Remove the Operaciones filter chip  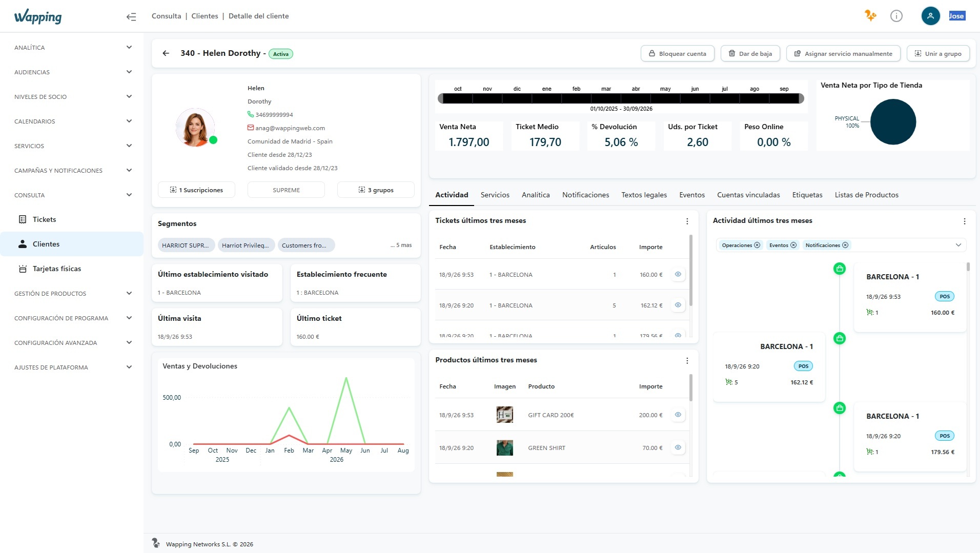tap(757, 245)
